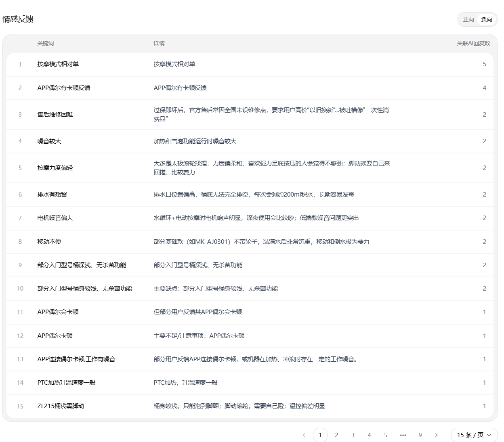Select keyword 售后维修困难
This screenshot has width=504, height=442.
tap(55, 114)
